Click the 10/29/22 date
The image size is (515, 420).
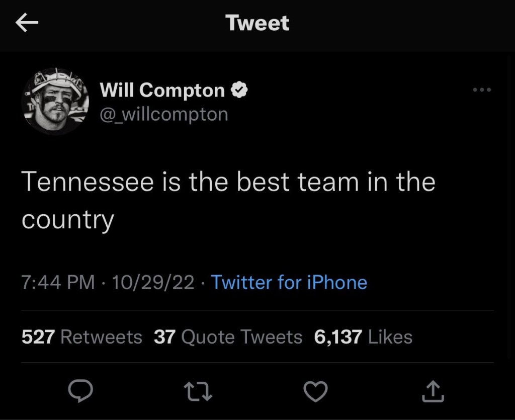coord(153,282)
